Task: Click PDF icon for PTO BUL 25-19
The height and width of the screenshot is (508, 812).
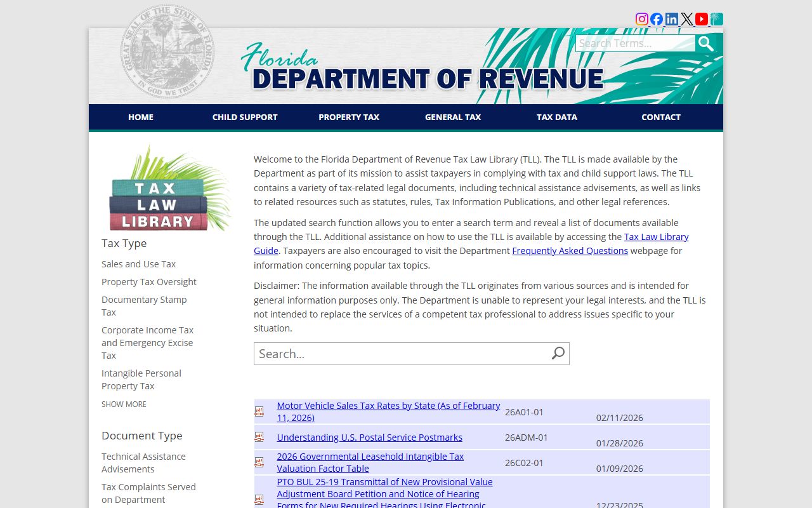Action: click(x=259, y=500)
